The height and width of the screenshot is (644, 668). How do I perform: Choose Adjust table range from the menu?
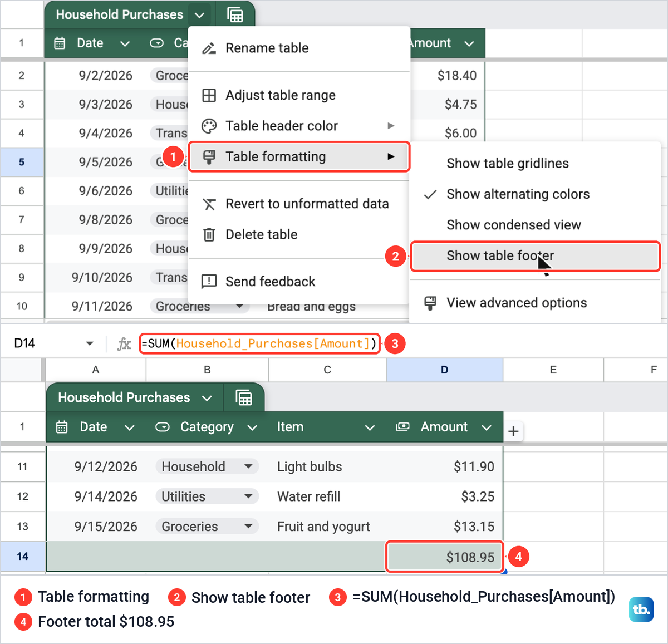point(299,95)
